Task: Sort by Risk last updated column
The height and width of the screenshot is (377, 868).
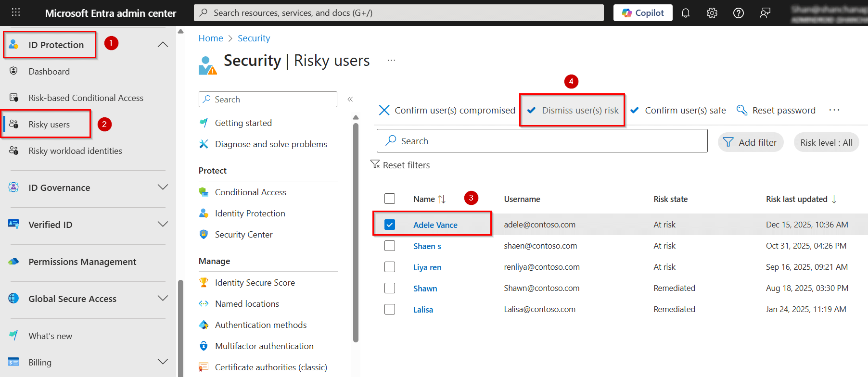Action: coord(802,199)
